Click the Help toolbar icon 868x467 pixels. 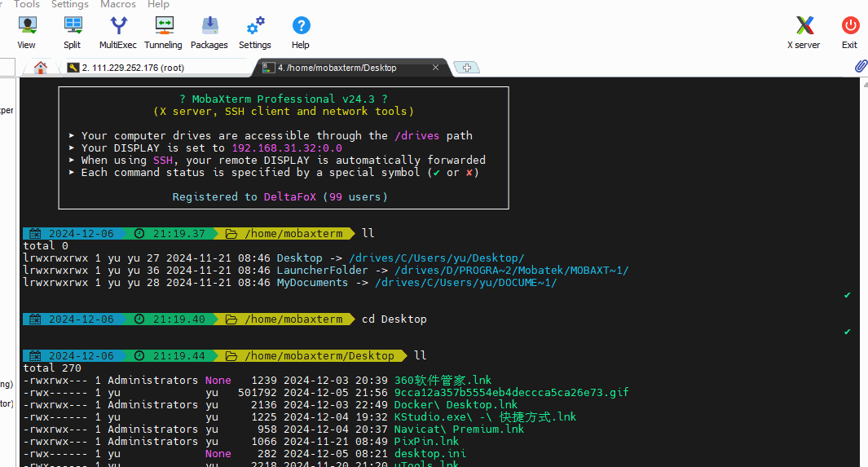301,32
